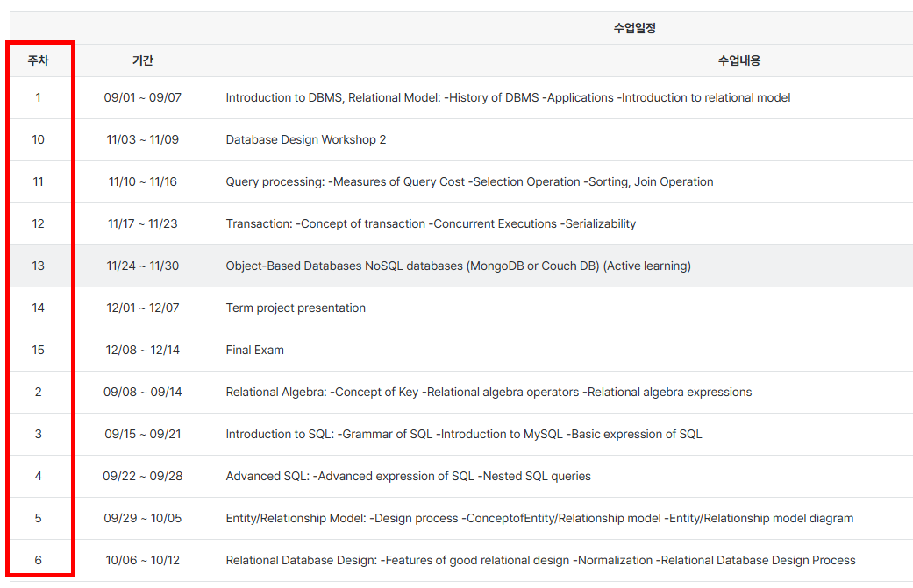The image size is (913, 588).
Task: Click the 12/01 ~ 12/07 date range
Action: [142, 308]
